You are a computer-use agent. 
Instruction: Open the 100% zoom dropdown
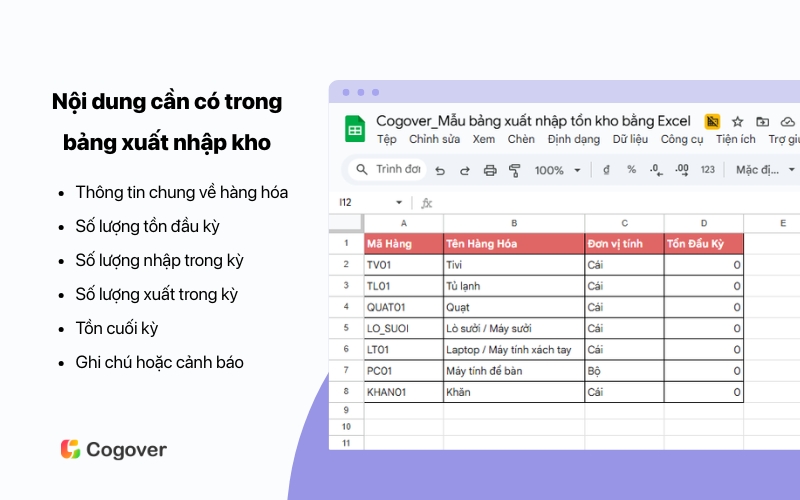tap(557, 170)
